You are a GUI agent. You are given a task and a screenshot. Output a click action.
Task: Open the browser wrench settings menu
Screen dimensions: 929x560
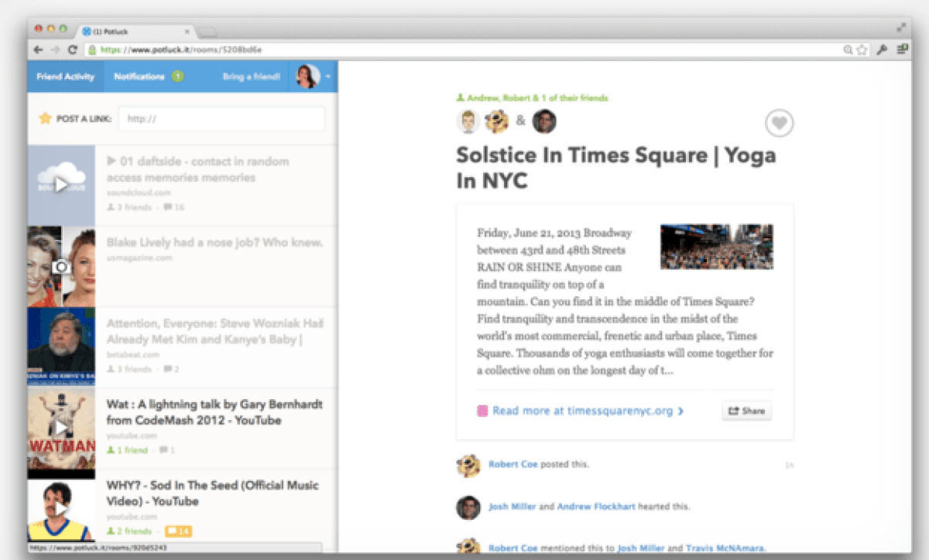pos(882,50)
